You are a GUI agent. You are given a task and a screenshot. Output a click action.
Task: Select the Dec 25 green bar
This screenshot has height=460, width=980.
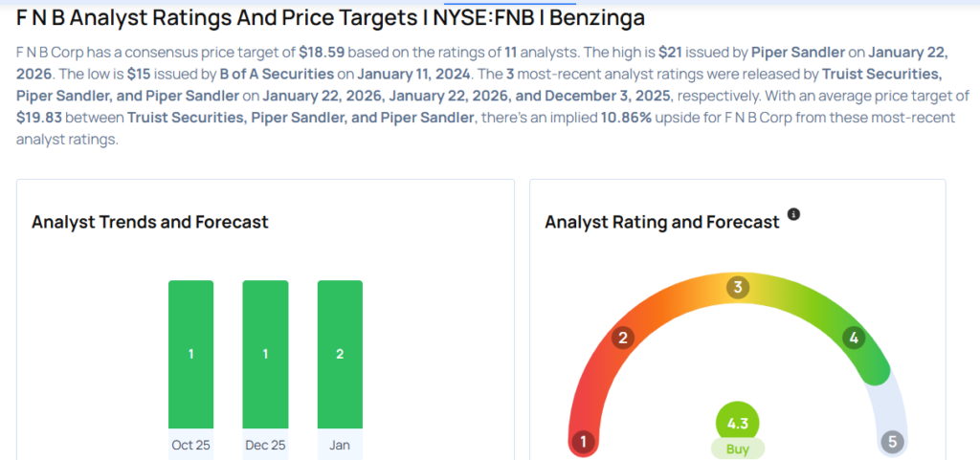(x=265, y=354)
